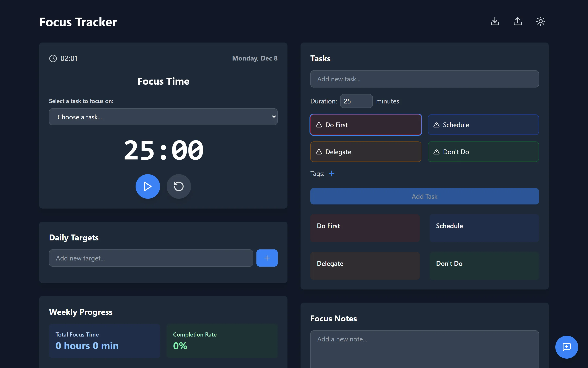
Task: Toggle light mode with the sun icon
Action: tap(540, 21)
